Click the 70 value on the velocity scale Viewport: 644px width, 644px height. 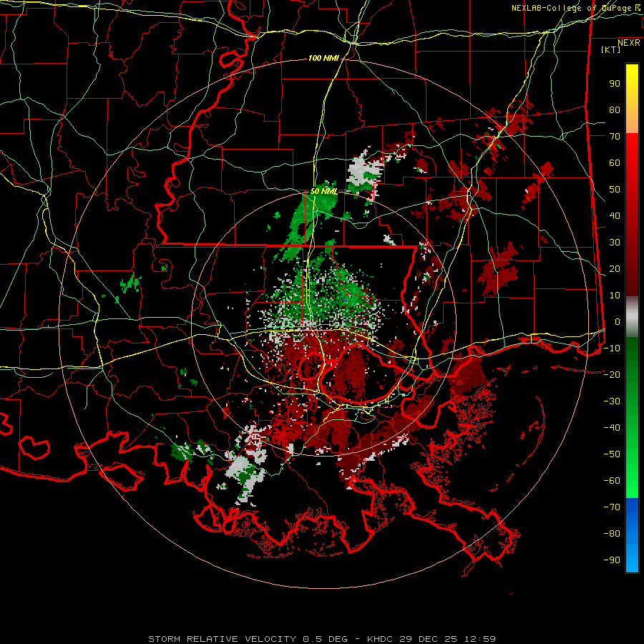point(615,137)
